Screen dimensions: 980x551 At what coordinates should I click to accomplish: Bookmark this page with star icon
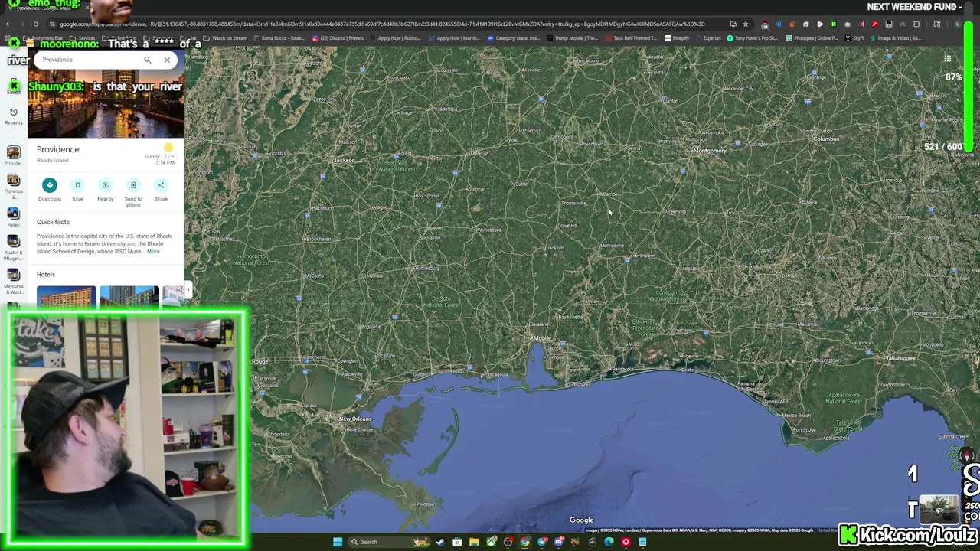pyautogui.click(x=745, y=24)
